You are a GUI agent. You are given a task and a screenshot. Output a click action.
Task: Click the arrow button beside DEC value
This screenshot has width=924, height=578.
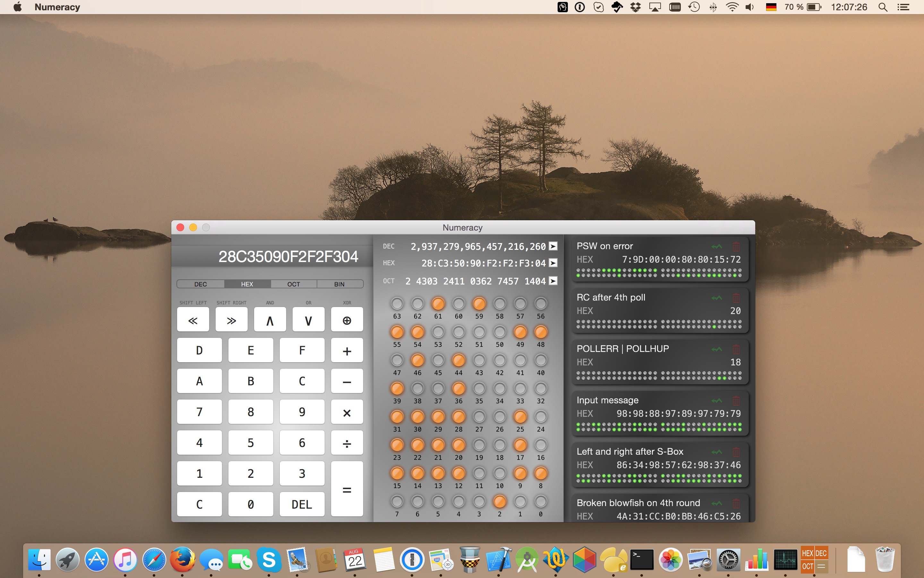[553, 246]
